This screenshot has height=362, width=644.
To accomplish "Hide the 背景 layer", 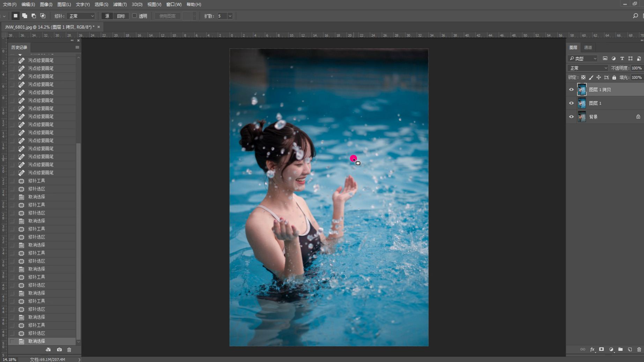I will [x=571, y=117].
